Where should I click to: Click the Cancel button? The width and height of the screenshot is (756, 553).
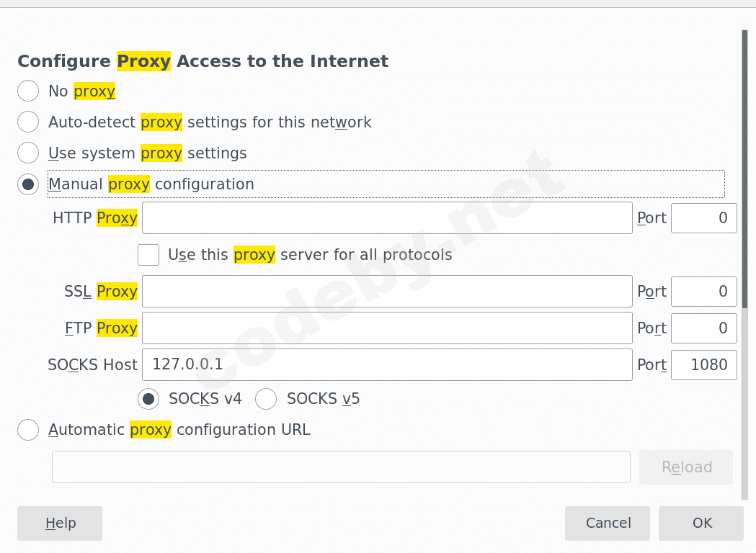tap(608, 523)
